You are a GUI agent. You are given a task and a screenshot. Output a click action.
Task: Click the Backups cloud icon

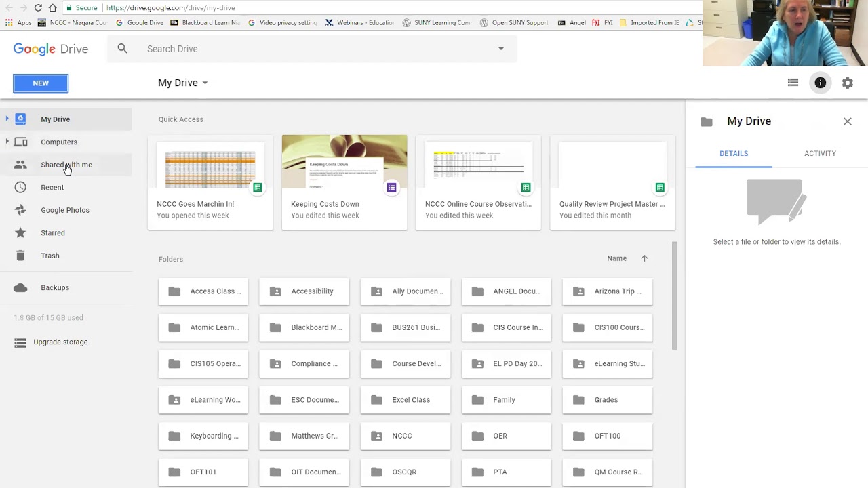[x=20, y=287]
